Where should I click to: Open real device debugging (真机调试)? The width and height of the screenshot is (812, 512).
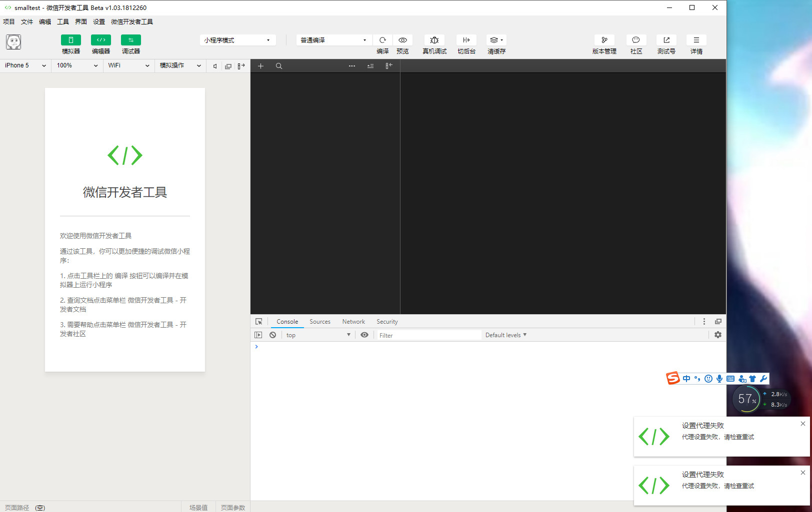(x=434, y=40)
